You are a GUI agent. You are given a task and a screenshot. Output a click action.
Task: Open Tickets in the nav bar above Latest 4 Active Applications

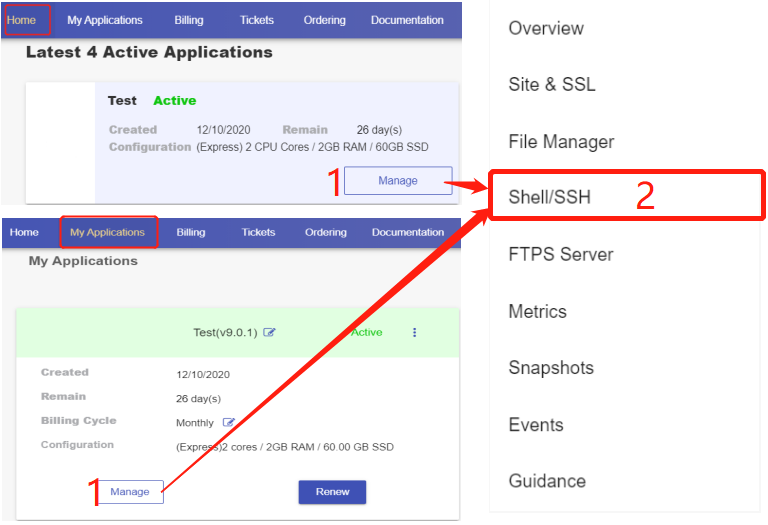click(x=257, y=20)
